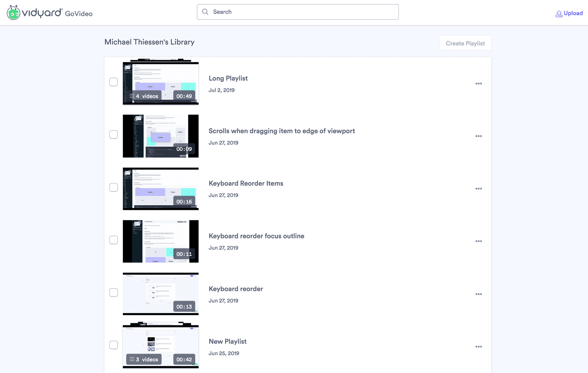Click the Create Playlist button
The image size is (588, 373).
(465, 43)
